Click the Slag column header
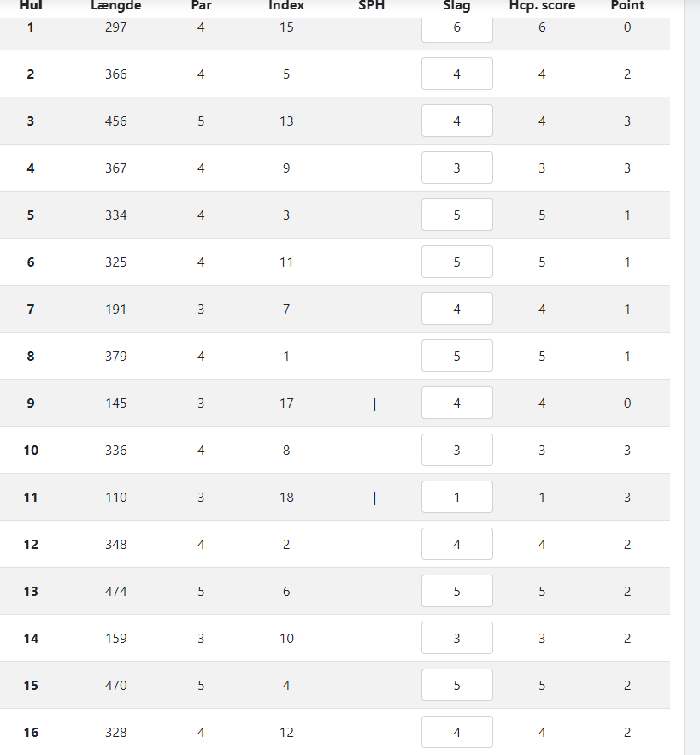 (x=456, y=6)
